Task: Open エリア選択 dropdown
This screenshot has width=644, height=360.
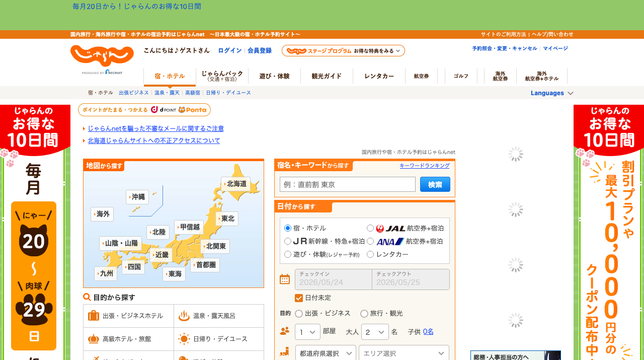Action: pos(404,353)
